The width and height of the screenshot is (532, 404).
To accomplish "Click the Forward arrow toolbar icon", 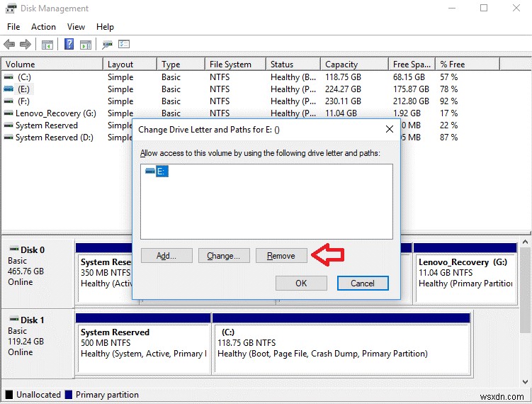I will (x=26, y=44).
